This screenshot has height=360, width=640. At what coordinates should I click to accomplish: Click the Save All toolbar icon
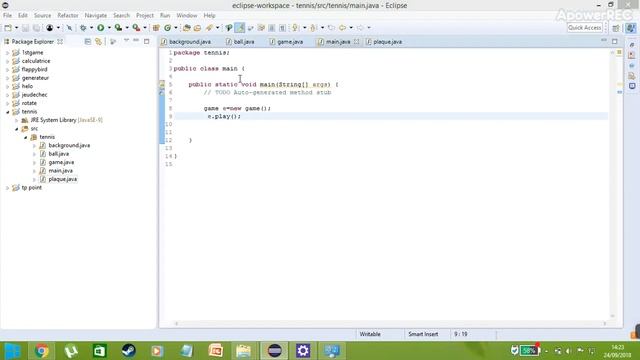pos(36,28)
